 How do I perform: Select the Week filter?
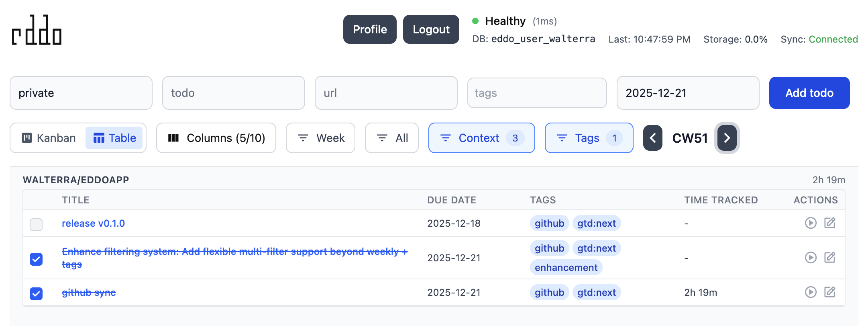pos(320,138)
